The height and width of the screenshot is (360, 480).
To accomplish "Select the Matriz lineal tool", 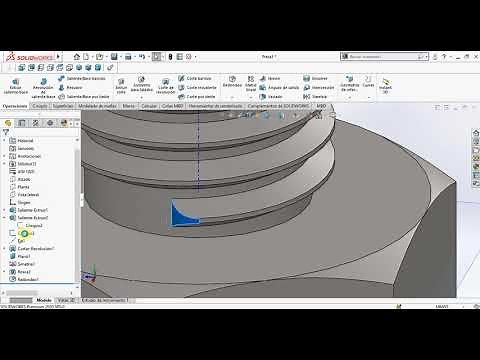I will click(x=251, y=83).
